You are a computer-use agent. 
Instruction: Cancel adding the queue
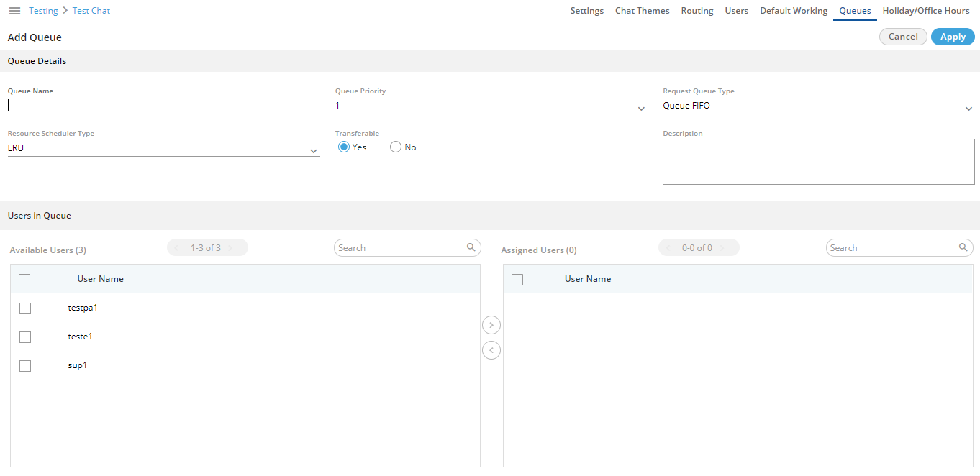tap(903, 37)
